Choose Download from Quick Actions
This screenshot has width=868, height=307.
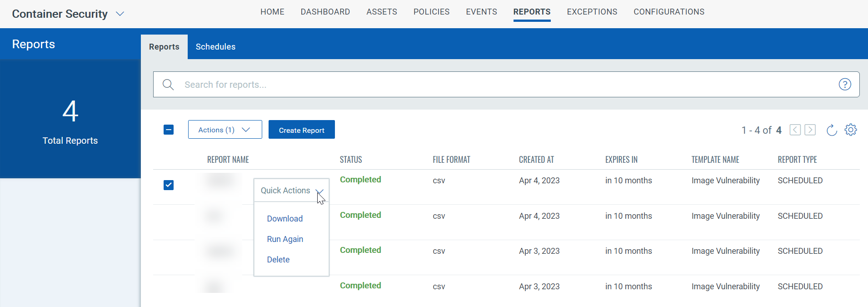click(284, 219)
